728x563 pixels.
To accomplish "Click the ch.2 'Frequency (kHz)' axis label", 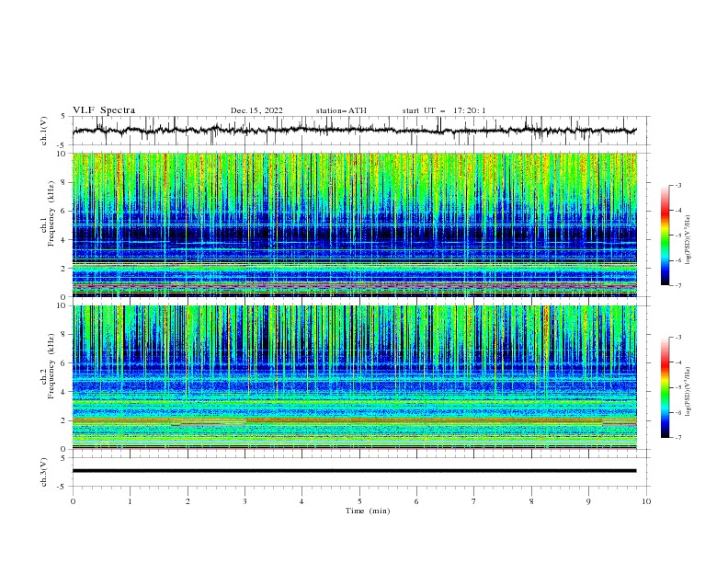I will pos(51,365).
